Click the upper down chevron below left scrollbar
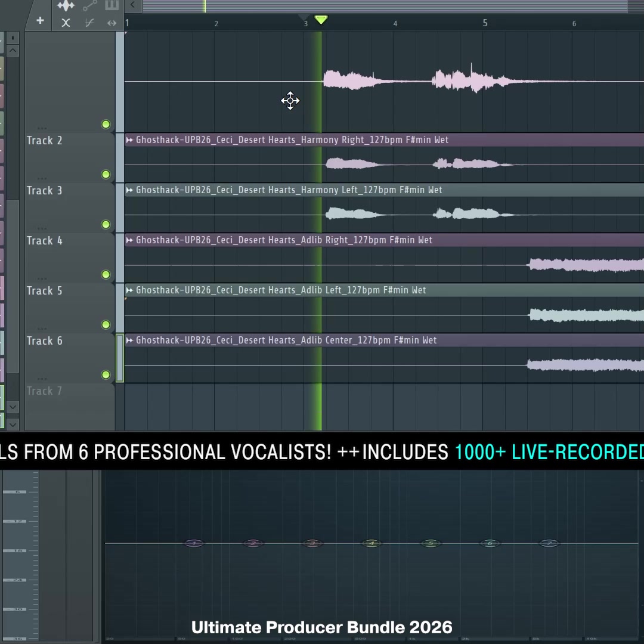The width and height of the screenshot is (644, 644). 13,407
